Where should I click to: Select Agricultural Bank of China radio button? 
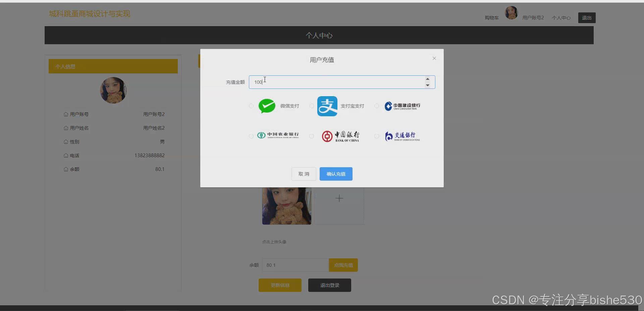[251, 136]
